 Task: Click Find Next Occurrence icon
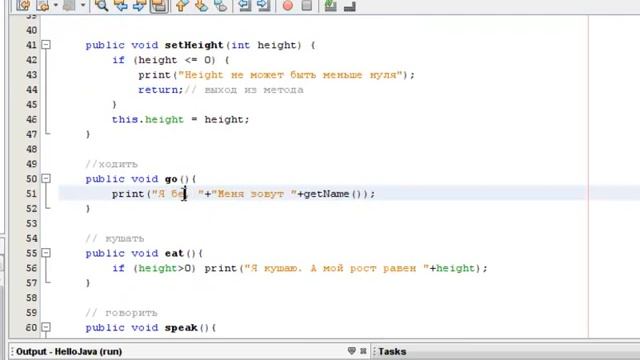click(139, 5)
